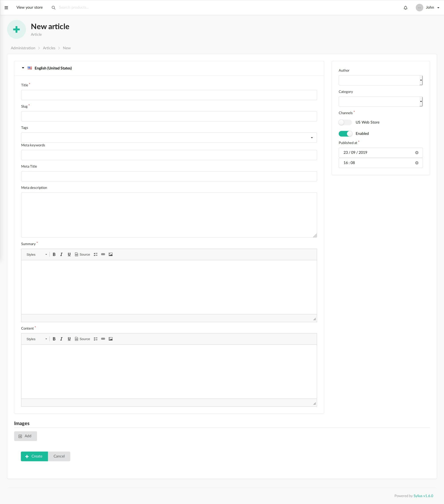Open Source view for the Summary editor
Viewport: 444px width, 504px height.
(82, 254)
